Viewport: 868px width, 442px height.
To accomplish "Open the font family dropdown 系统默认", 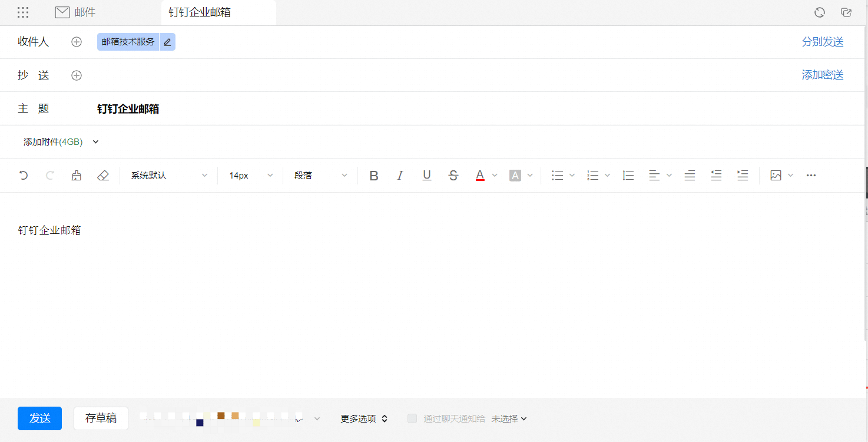I will click(169, 175).
